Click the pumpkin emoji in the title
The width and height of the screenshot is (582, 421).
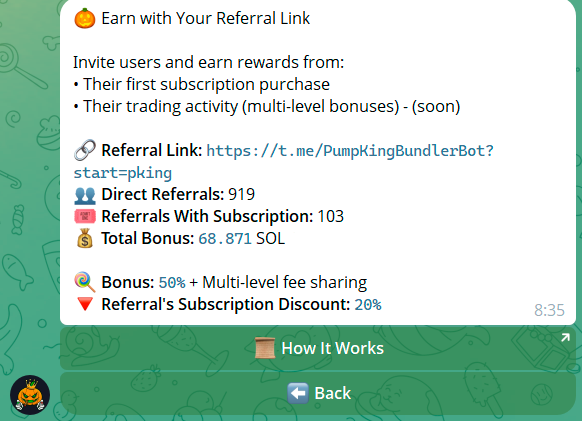(x=85, y=18)
